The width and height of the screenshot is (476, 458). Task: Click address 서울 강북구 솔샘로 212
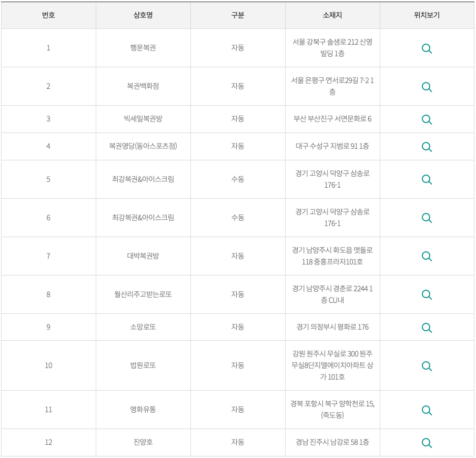coord(332,48)
